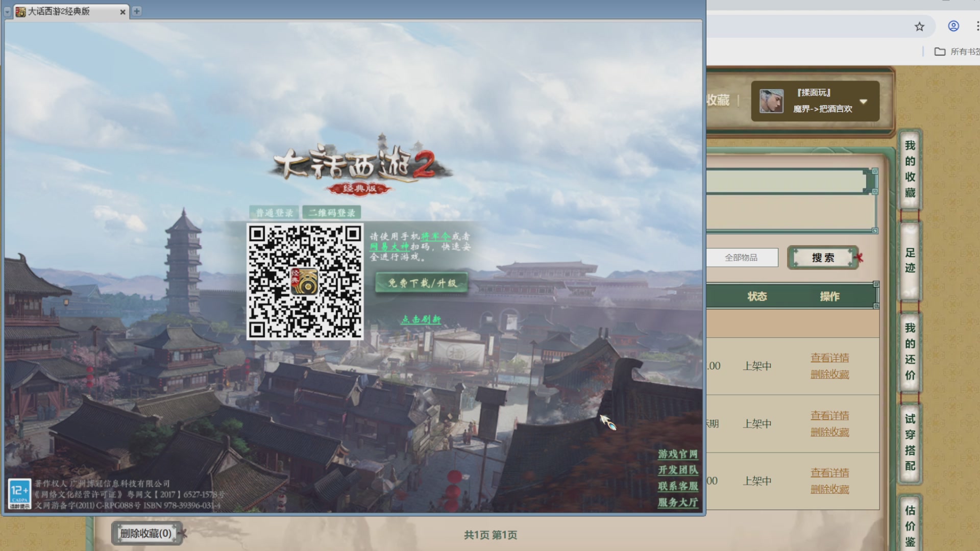The width and height of the screenshot is (980, 551).
Task: Open the 开发团队 link
Action: click(677, 470)
